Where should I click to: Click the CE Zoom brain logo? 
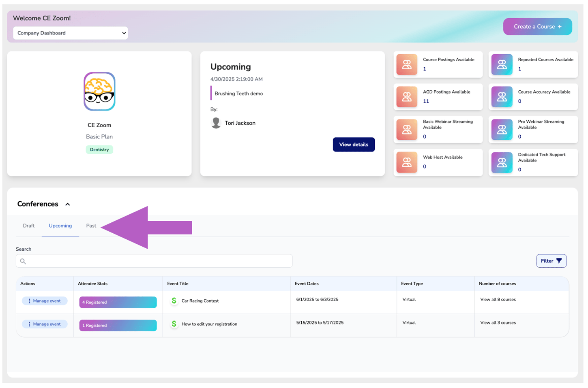[x=99, y=92]
